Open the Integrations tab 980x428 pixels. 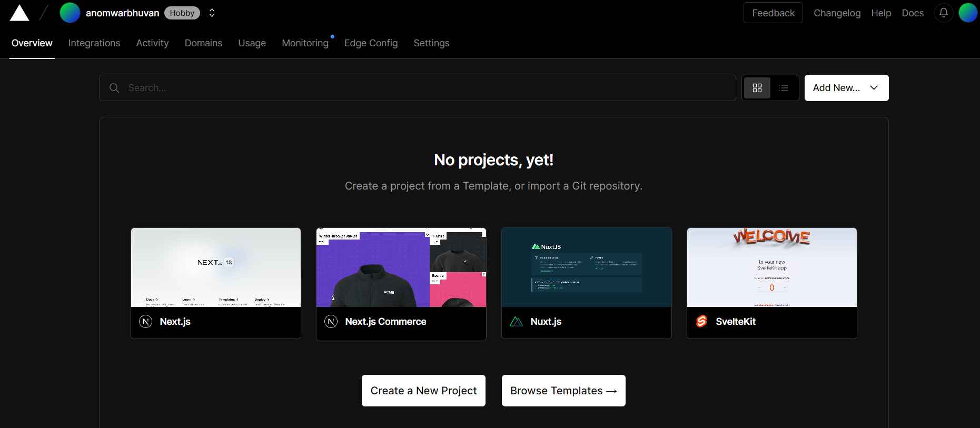(x=94, y=43)
